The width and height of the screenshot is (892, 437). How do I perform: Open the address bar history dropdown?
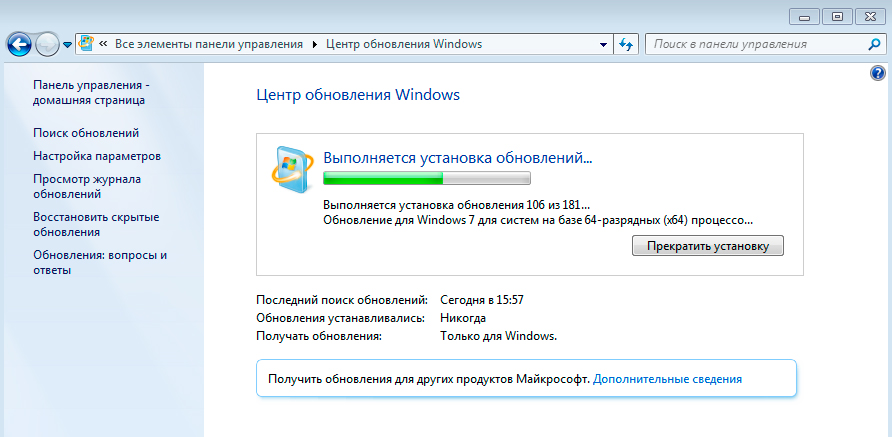tap(604, 44)
